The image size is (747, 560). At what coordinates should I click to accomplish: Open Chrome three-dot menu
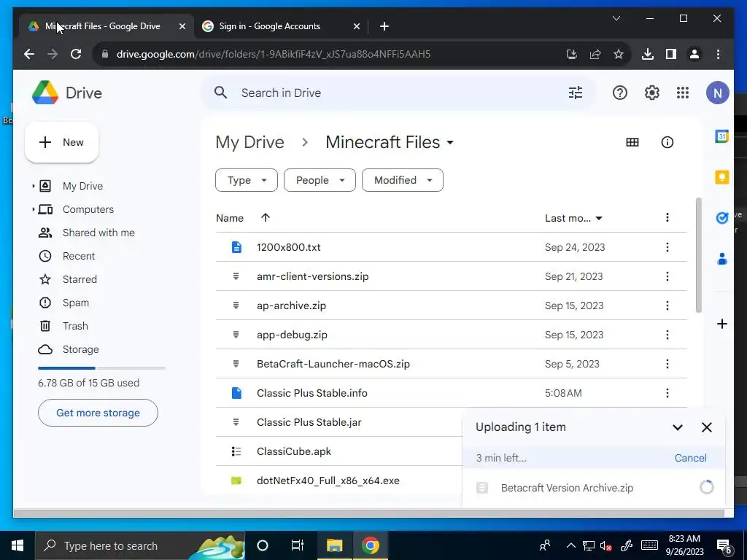pos(718,54)
